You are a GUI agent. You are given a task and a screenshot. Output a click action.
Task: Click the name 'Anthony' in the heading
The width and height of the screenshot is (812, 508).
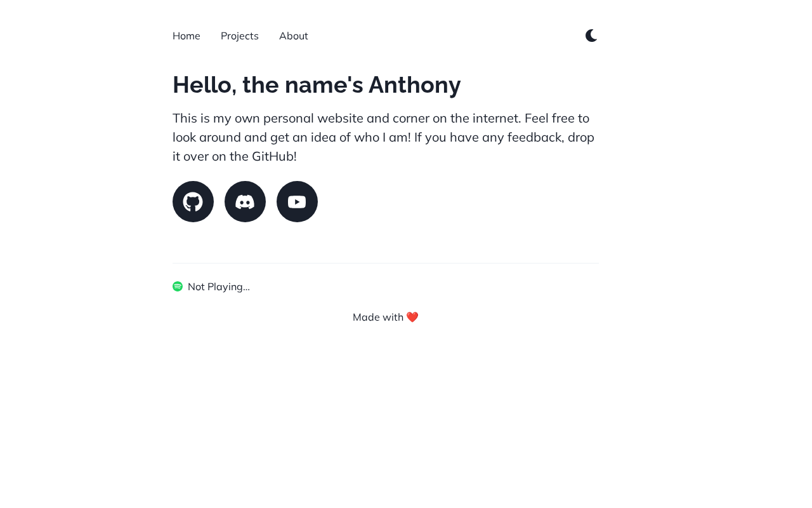(x=415, y=85)
